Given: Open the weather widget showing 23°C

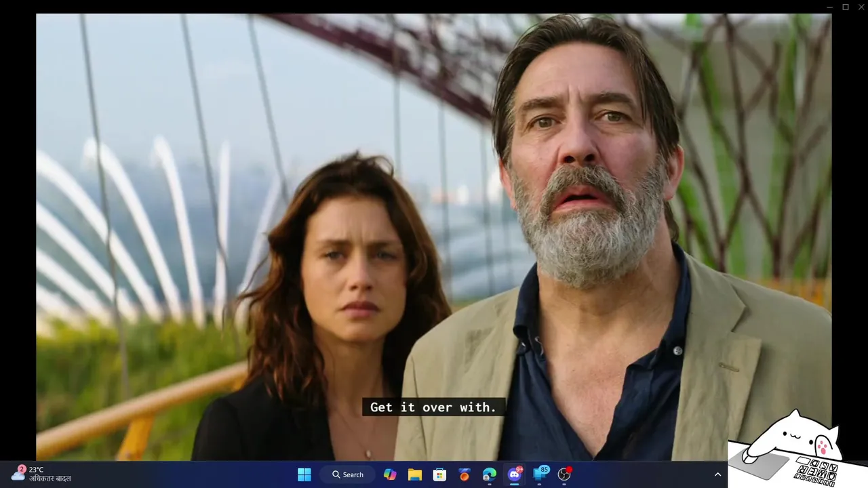Looking at the screenshot, I should 42,474.
